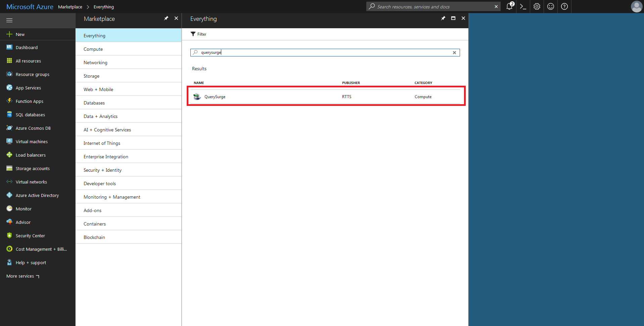The width and height of the screenshot is (644, 326).
Task: Click the App Services icon
Action: point(9,88)
